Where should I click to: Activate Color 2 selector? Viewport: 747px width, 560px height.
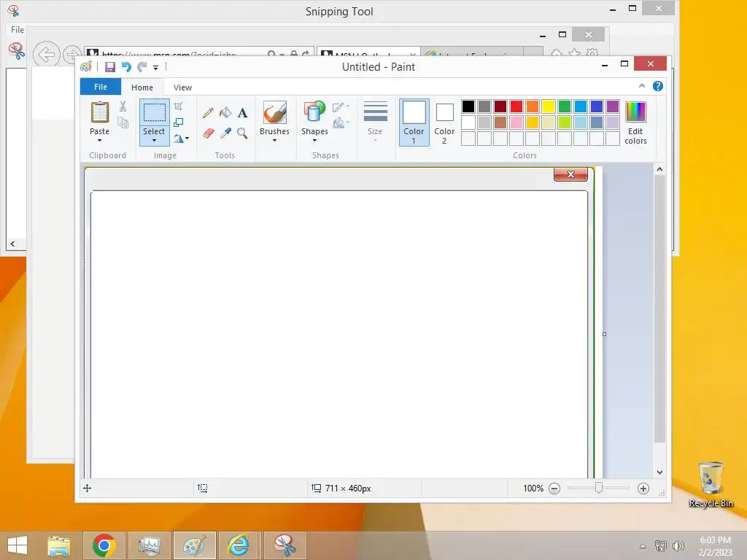click(x=444, y=122)
